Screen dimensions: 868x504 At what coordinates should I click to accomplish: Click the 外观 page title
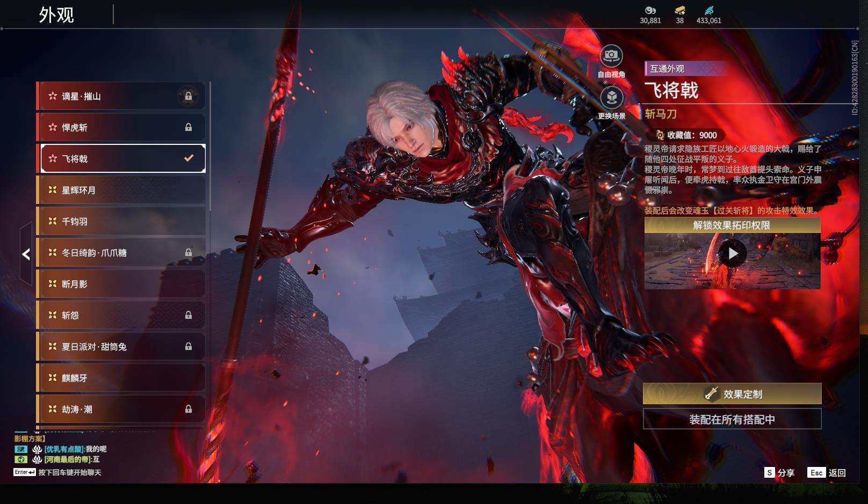[x=56, y=15]
